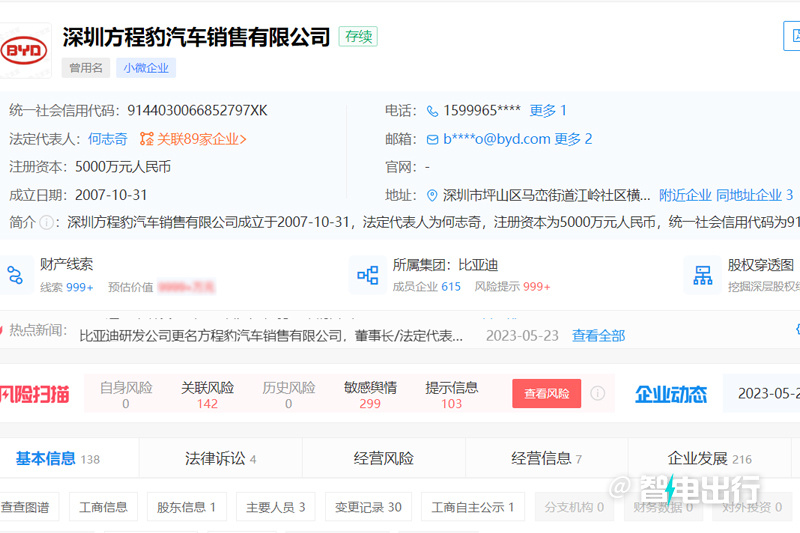
Task: Click the email envelope icon
Action: tap(432, 139)
